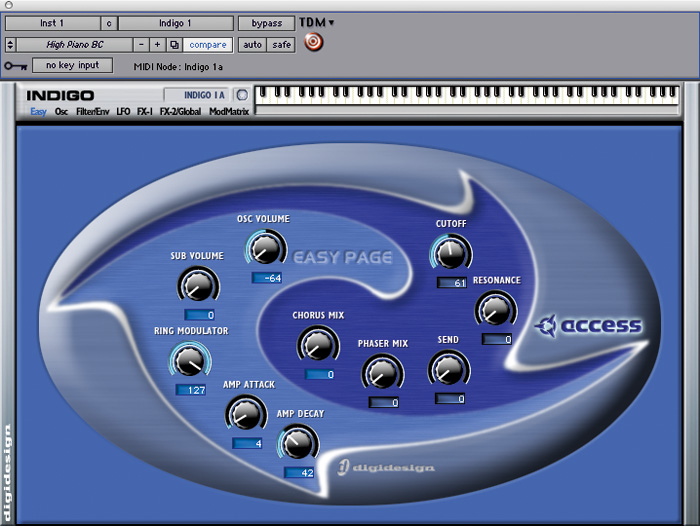Toggle the bypass button

[x=267, y=23]
